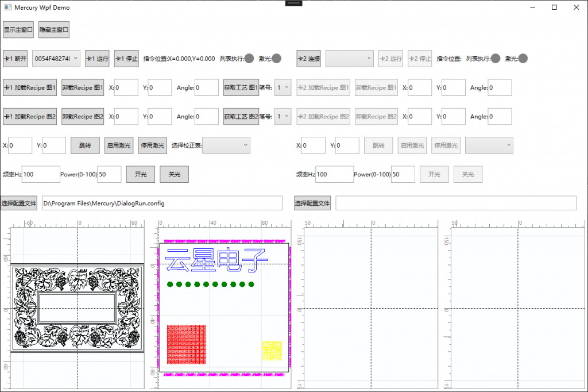Screen dimensions: 588x392
Task: Click the yellow QR code graphic
Action: coord(272,350)
